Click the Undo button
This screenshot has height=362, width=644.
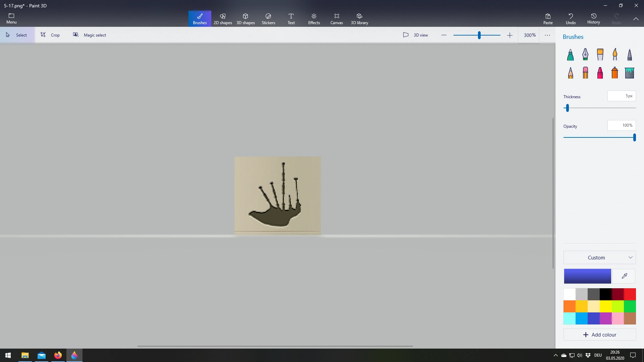pyautogui.click(x=571, y=19)
